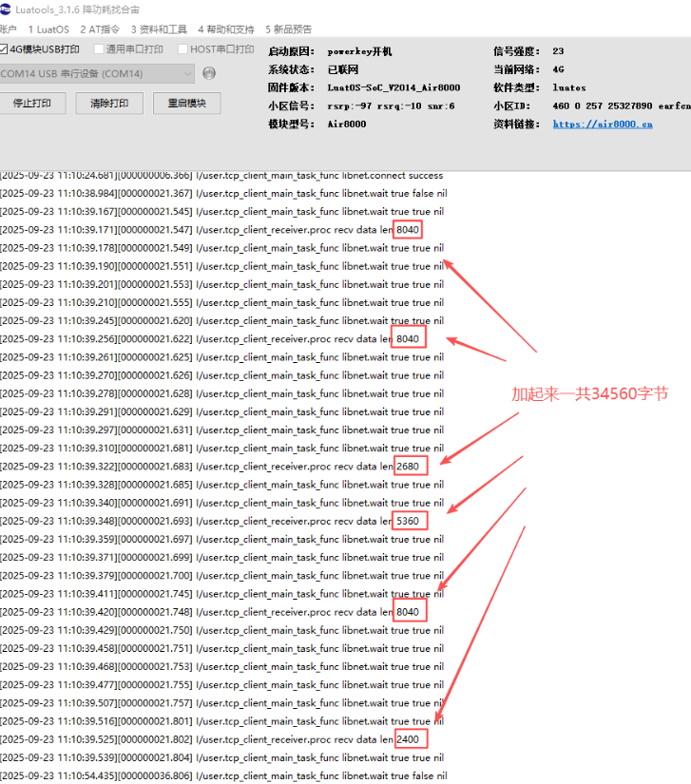Image resolution: width=691 pixels, height=784 pixels.
Task: Click the 11:10:39.167 libnet.wait log line
Action: click(222, 212)
